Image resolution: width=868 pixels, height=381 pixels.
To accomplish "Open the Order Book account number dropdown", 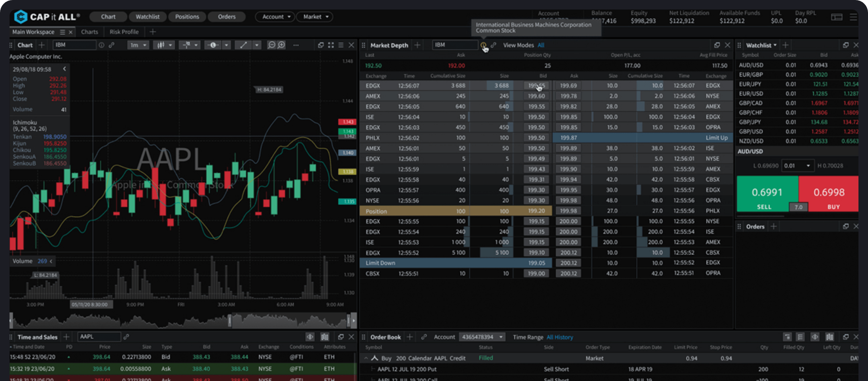I will (482, 337).
